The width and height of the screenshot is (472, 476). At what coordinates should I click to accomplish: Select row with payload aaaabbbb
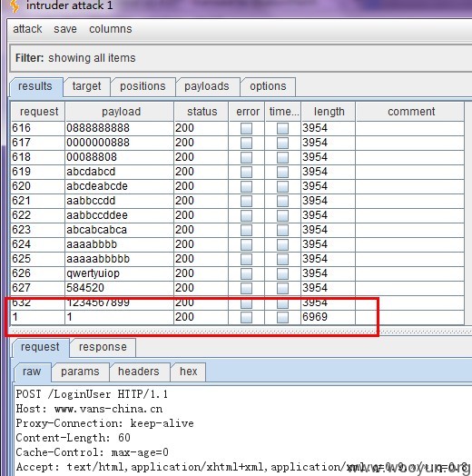[x=238, y=245]
